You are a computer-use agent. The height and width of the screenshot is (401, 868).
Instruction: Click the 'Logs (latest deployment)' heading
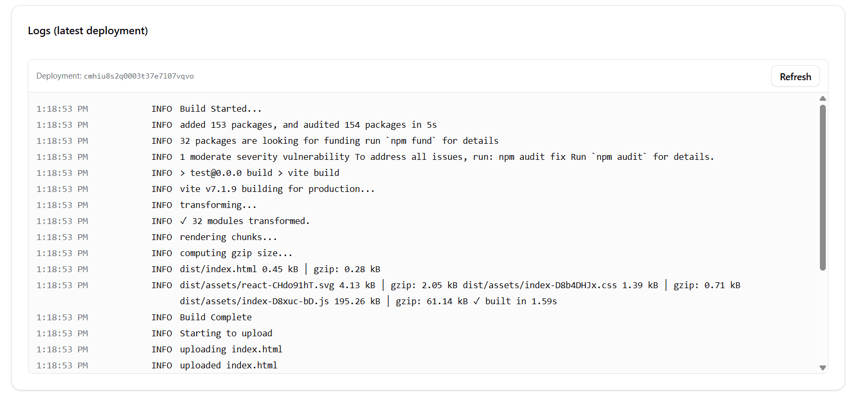[88, 30]
